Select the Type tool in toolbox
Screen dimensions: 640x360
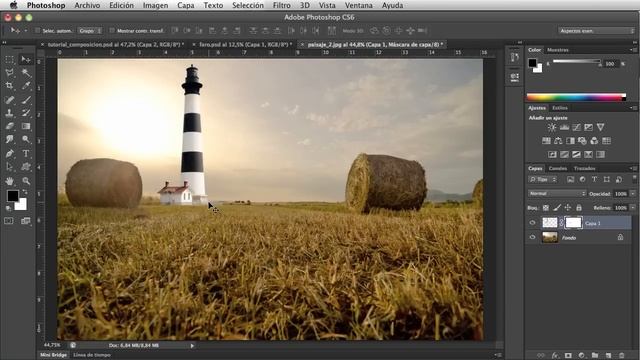[26, 153]
